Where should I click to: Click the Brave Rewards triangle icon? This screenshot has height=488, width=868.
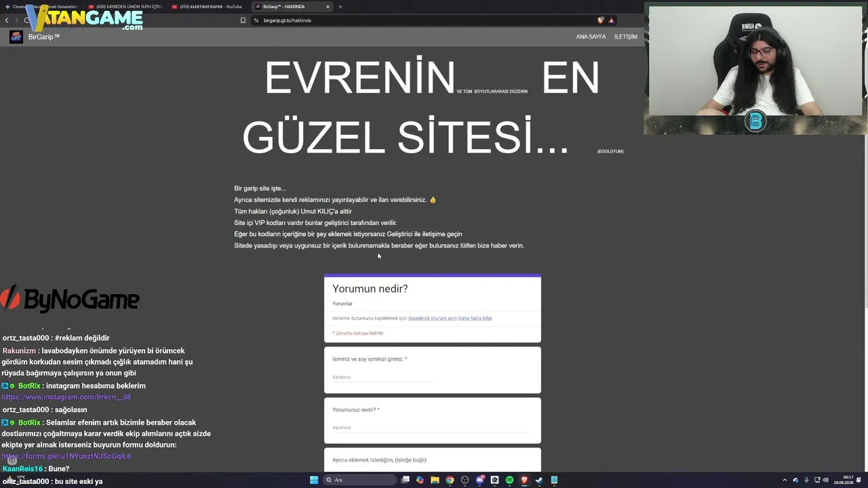coord(611,20)
